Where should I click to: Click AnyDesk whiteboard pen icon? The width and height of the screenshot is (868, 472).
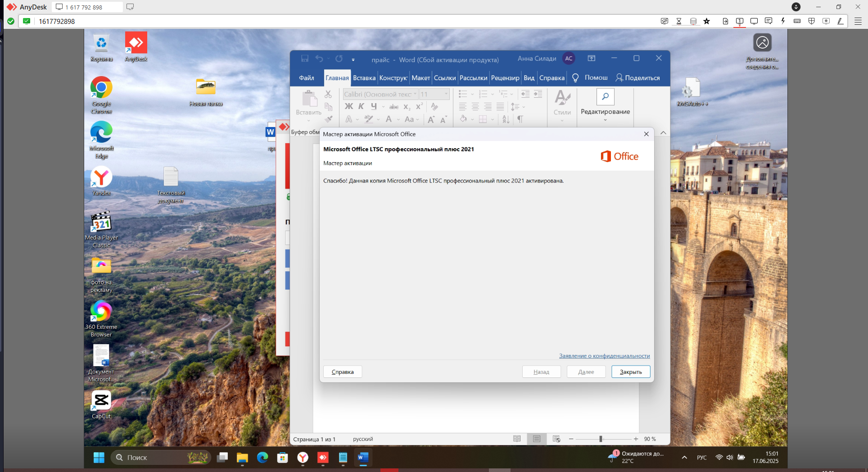[840, 21]
